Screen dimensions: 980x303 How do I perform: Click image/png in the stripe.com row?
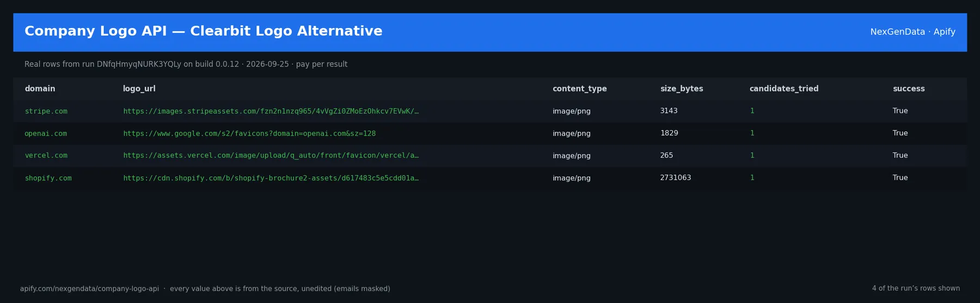coord(571,111)
